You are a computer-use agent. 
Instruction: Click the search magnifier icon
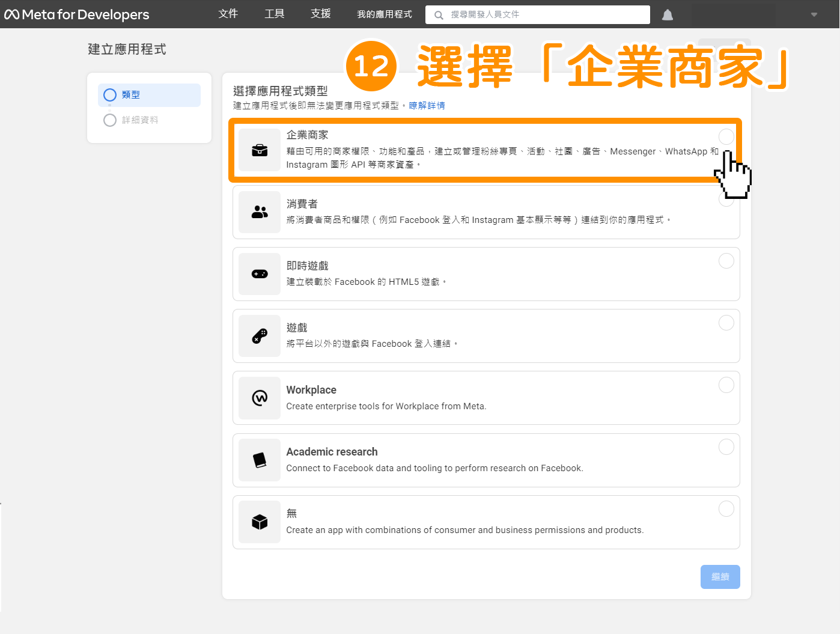tap(439, 15)
